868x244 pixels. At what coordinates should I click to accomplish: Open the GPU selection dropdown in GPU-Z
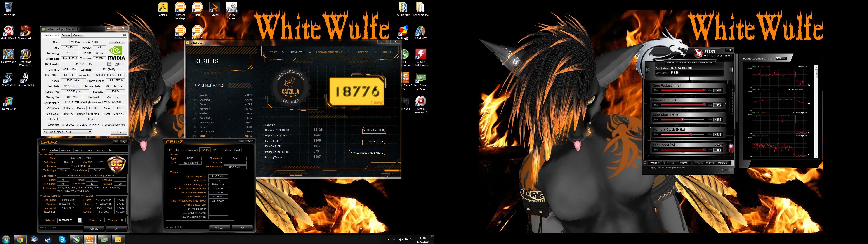pyautogui.click(x=67, y=132)
